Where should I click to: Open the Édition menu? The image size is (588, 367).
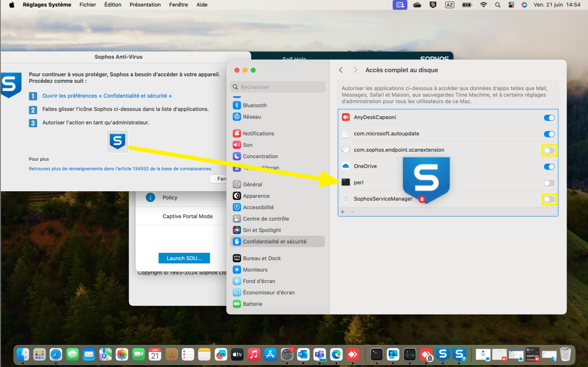pos(113,5)
